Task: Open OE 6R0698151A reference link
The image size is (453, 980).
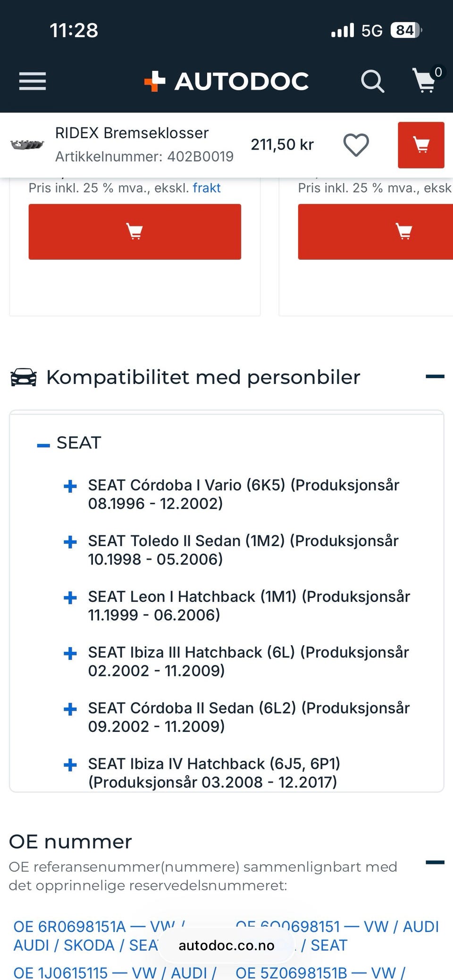Action: tap(71, 927)
